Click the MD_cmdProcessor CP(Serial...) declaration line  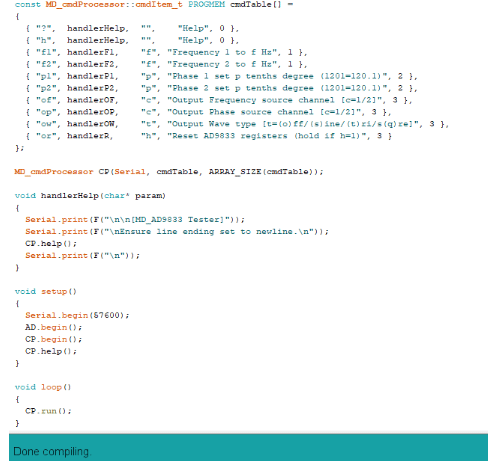point(169,172)
